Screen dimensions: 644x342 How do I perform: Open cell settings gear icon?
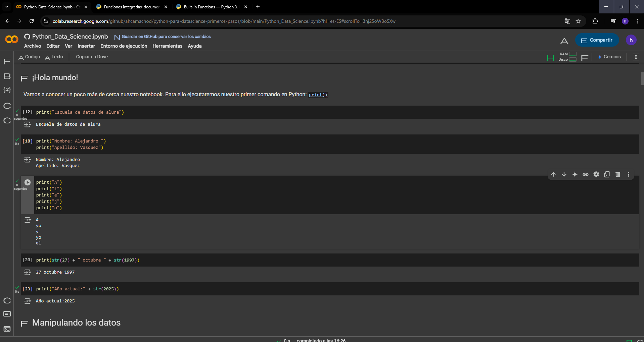[596, 174]
